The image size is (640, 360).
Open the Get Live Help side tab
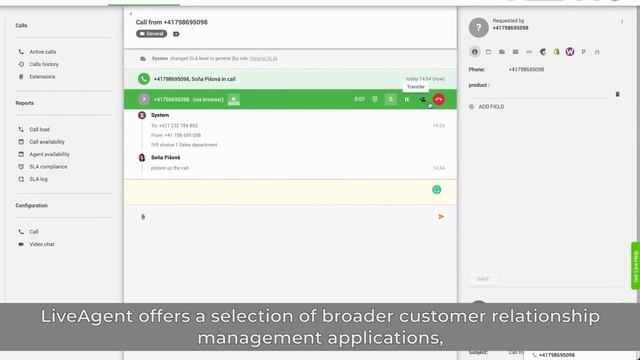[x=635, y=266]
